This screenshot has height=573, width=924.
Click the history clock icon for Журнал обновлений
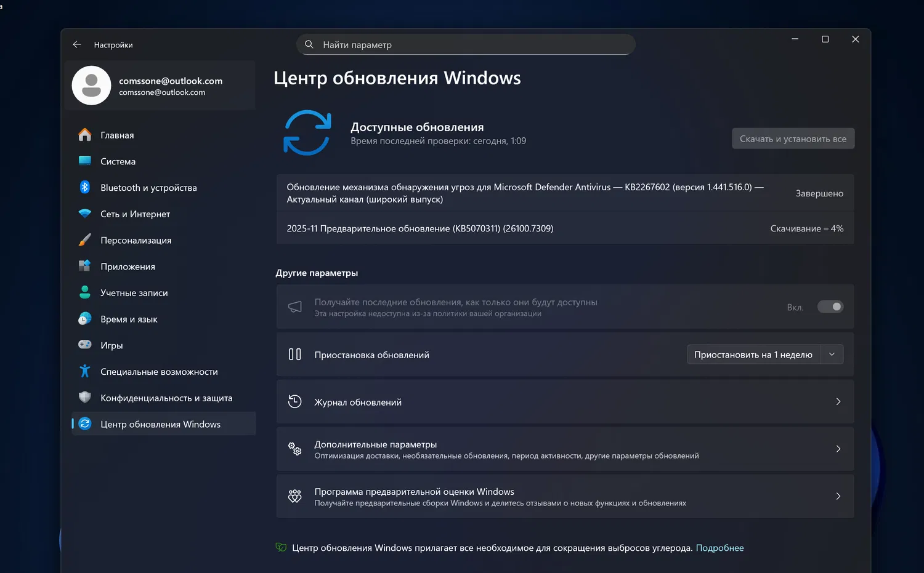pyautogui.click(x=295, y=401)
